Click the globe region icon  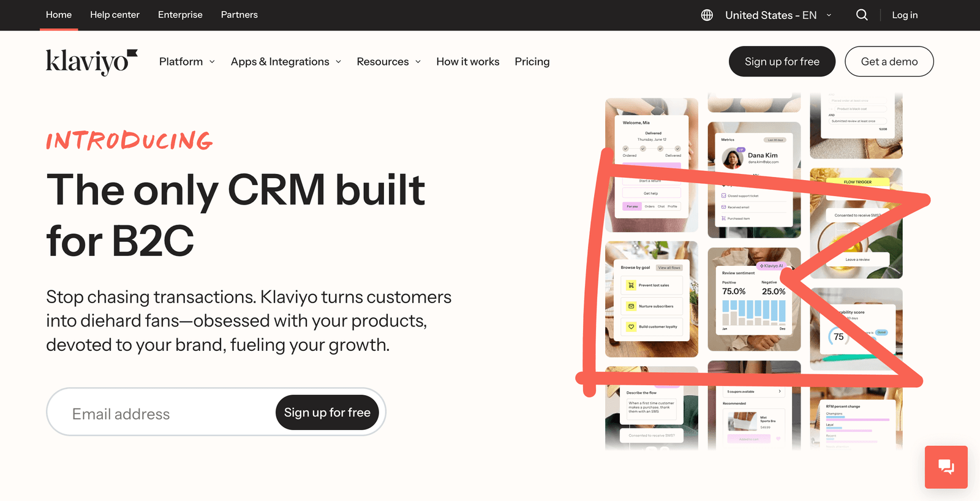707,15
